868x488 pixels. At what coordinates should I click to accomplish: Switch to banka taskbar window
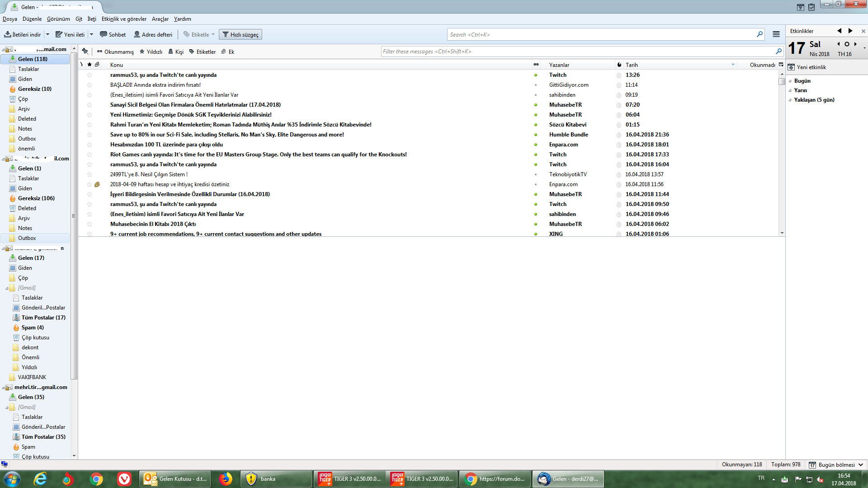point(276,479)
